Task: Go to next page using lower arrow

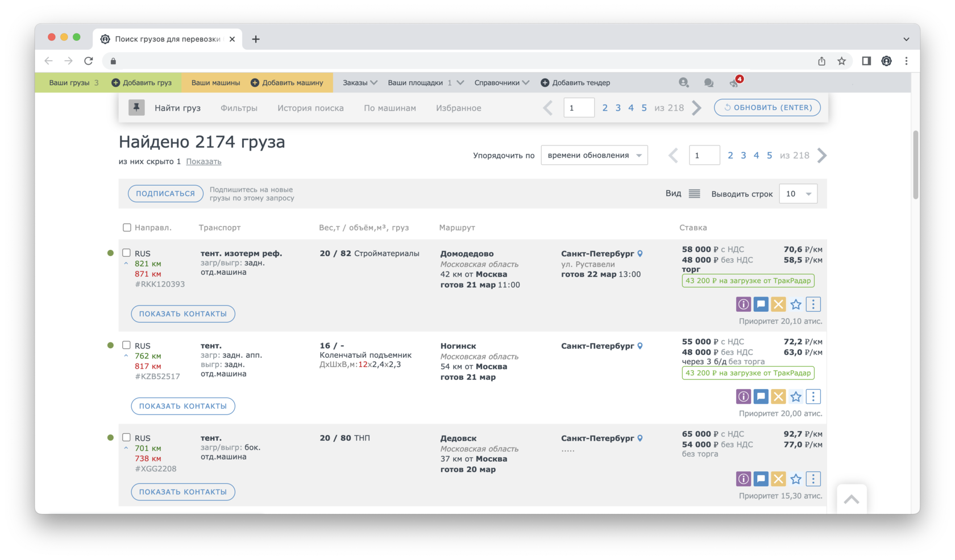Action: [x=822, y=155]
